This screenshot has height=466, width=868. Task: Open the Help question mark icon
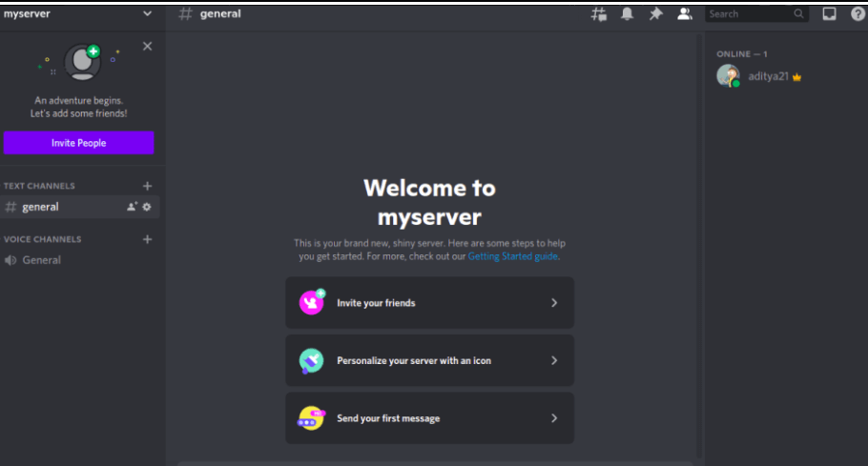[x=858, y=14]
